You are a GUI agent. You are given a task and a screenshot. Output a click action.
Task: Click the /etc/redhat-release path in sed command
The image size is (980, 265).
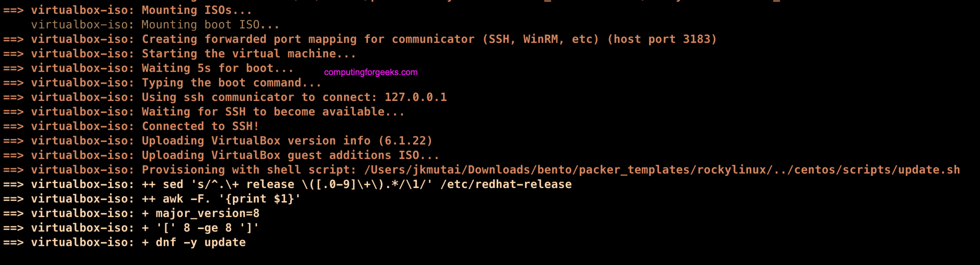506,185
